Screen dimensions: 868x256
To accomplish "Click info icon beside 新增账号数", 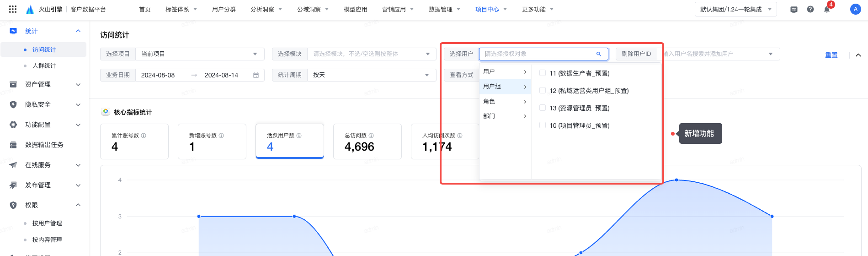I will tap(221, 136).
